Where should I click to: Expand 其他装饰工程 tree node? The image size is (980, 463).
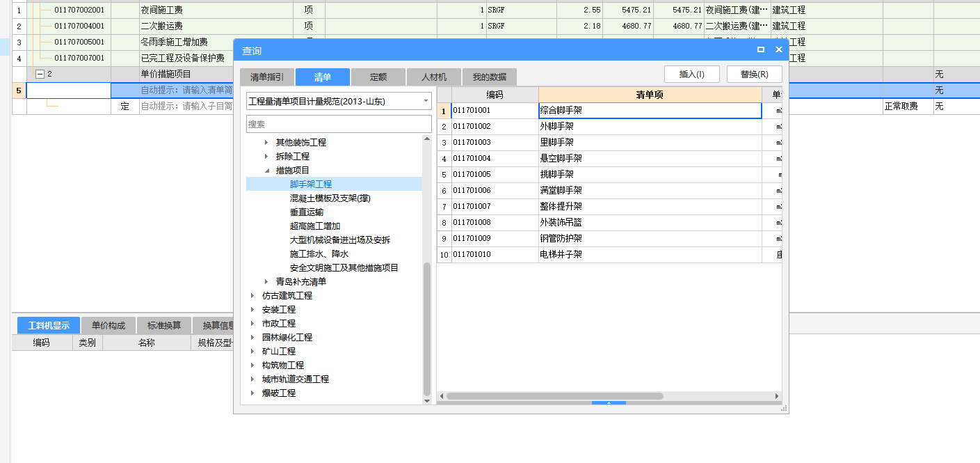266,143
